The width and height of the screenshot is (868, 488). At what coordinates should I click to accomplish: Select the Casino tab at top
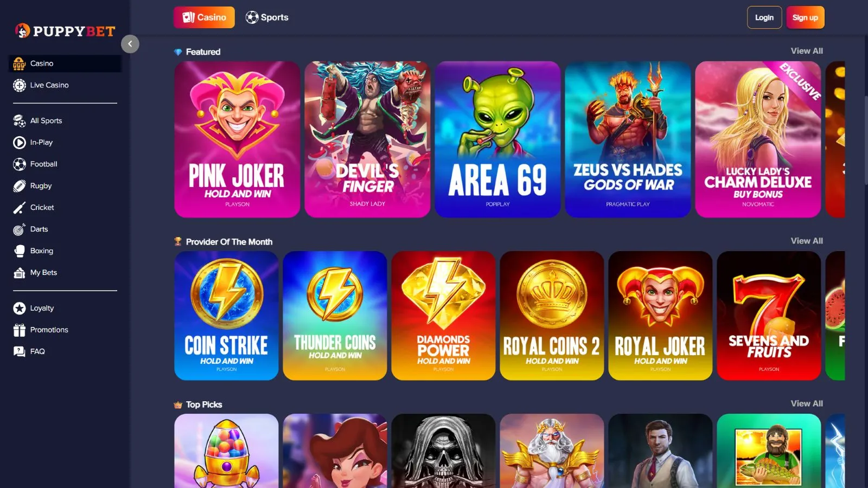tap(204, 17)
